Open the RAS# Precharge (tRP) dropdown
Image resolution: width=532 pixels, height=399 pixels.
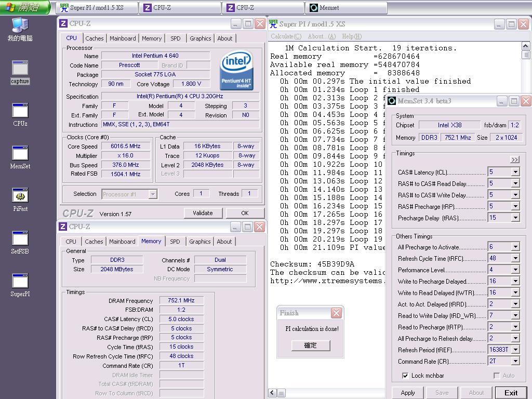515,206
